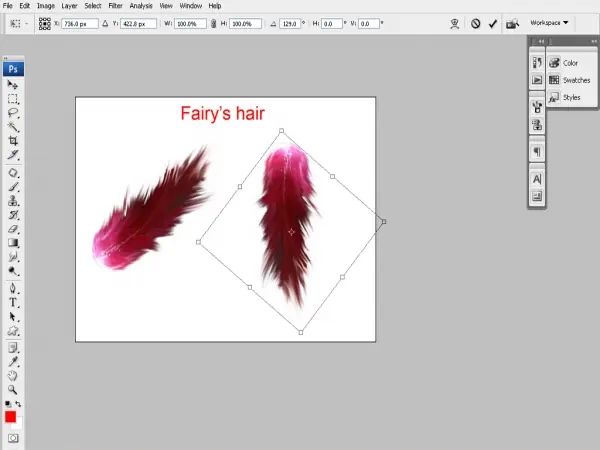Click the top corner transform handle
This screenshot has height=450, width=600.
point(281,131)
